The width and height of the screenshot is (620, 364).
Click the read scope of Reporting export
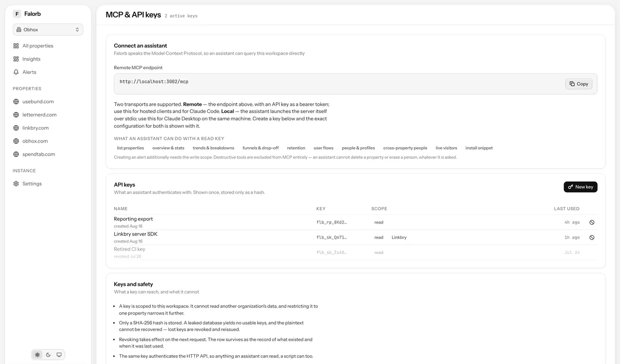tap(379, 223)
